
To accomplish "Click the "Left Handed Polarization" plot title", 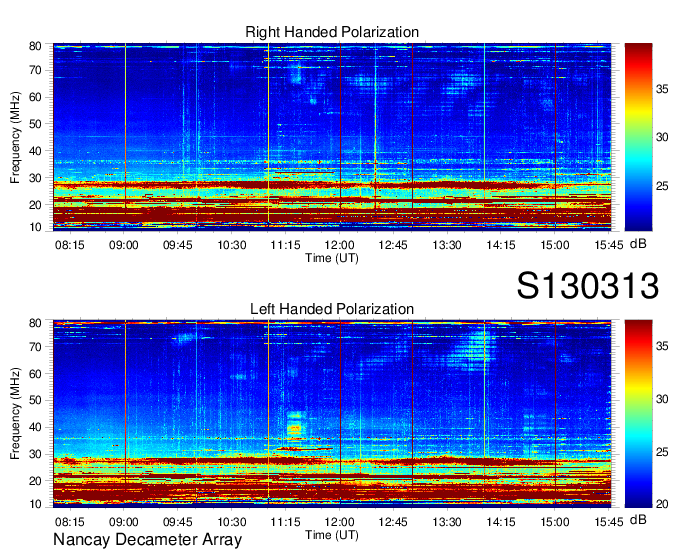I will point(332,309).
